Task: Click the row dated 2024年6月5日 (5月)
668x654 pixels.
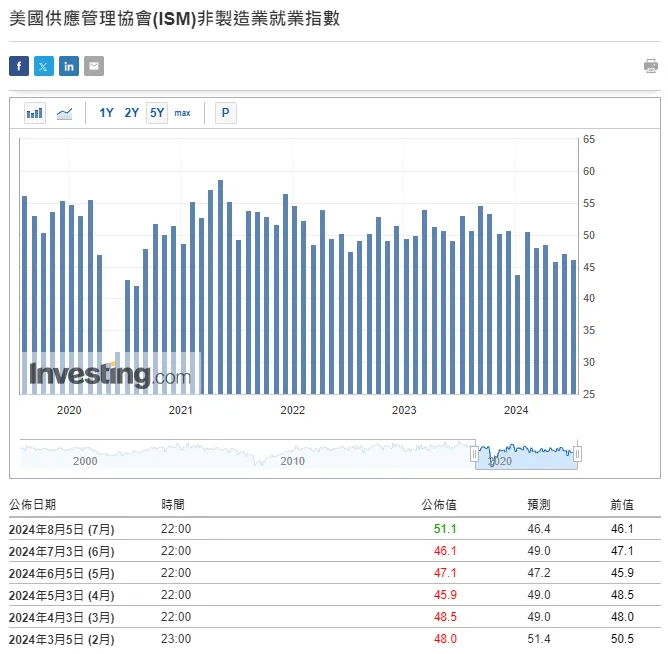Action: [x=334, y=573]
